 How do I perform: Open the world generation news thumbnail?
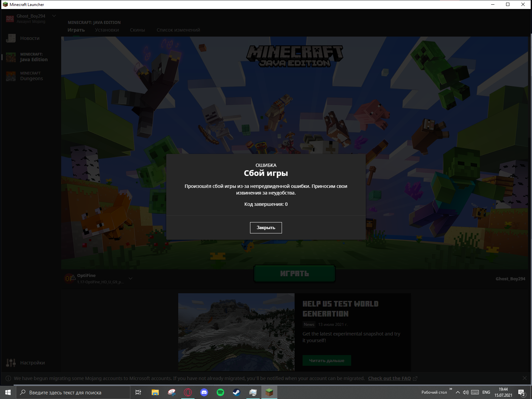236,332
